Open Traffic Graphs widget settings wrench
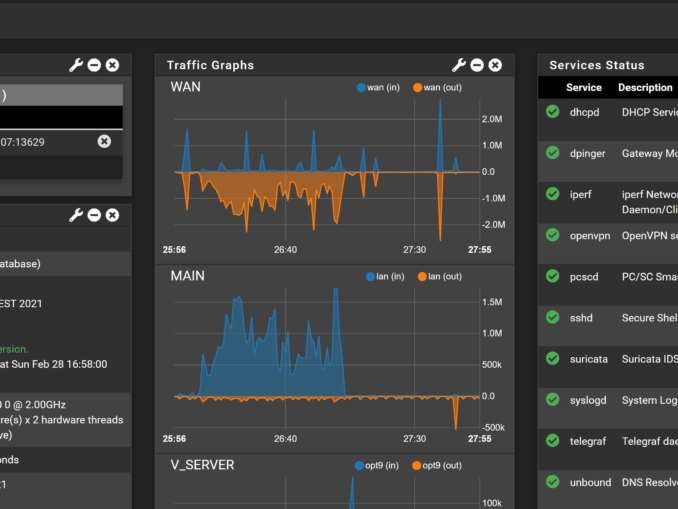Image resolution: width=678 pixels, height=509 pixels. [459, 65]
